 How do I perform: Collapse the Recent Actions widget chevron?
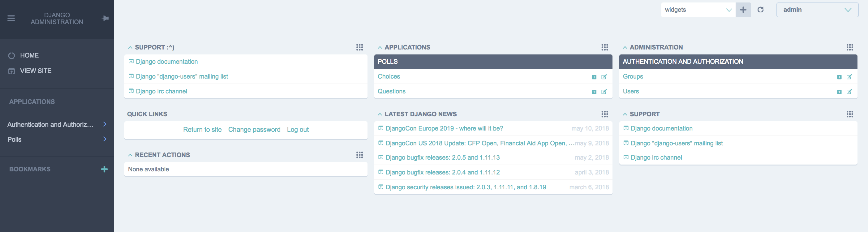(x=130, y=155)
